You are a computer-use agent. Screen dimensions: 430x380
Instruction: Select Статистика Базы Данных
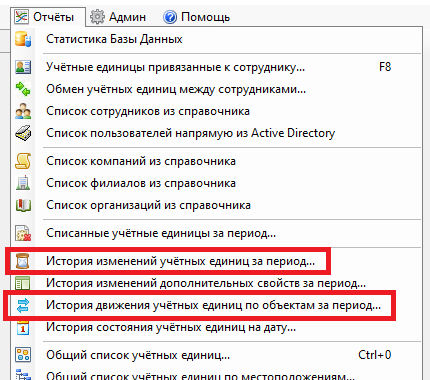217,39
